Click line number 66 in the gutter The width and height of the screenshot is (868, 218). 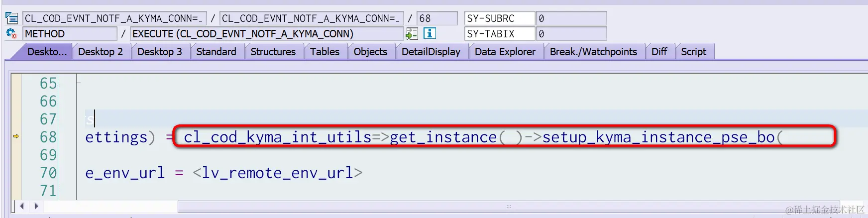tap(48, 101)
